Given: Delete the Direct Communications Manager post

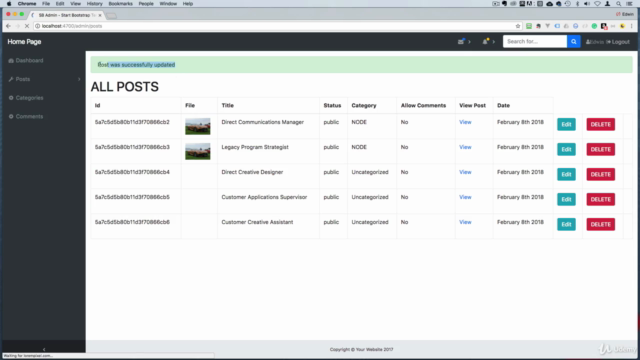Looking at the screenshot, I should (x=600, y=124).
